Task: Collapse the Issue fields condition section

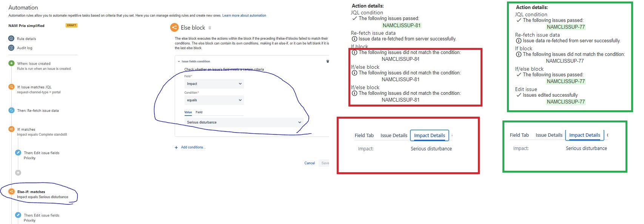Action: pos(179,61)
